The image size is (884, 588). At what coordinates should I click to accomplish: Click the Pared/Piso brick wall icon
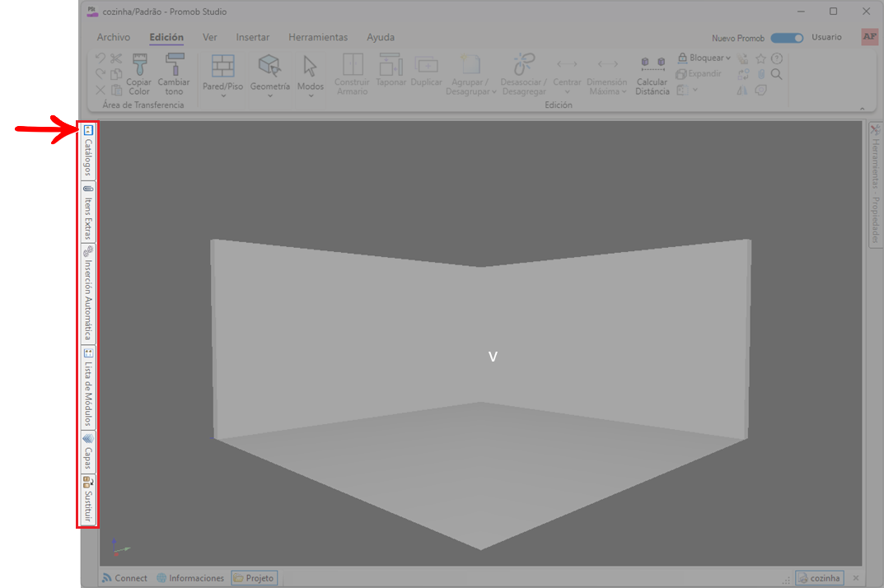click(x=222, y=66)
